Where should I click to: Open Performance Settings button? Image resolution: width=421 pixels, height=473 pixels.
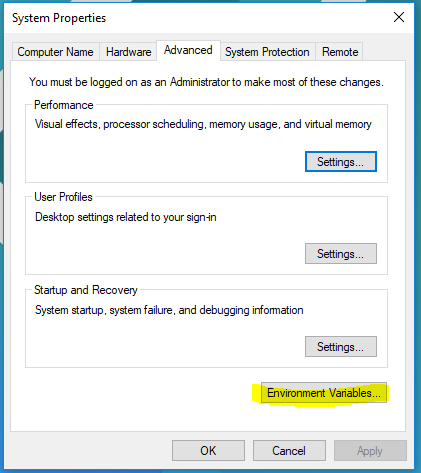click(341, 162)
